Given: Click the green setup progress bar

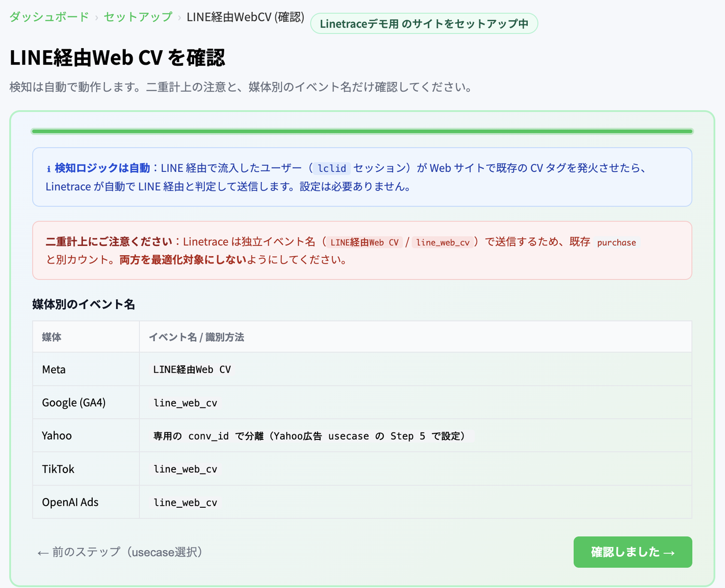Looking at the screenshot, I should (x=362, y=131).
